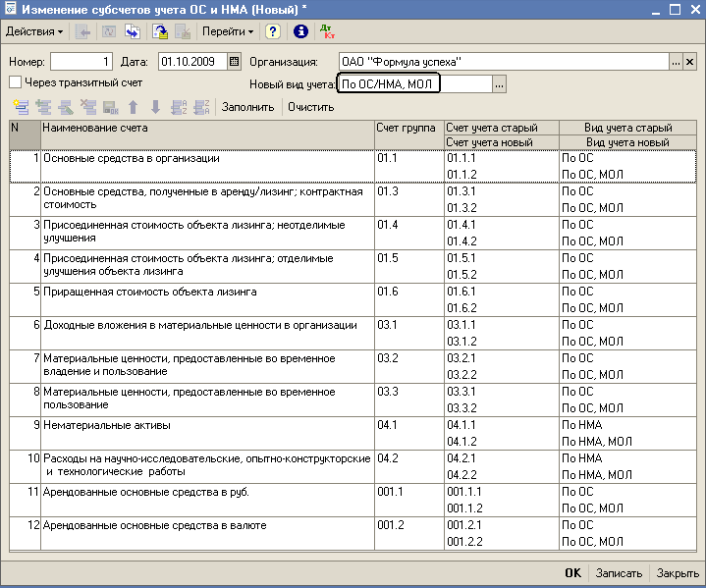This screenshot has height=588, width=706.
Task: Click the Заполнить command
Action: [247, 107]
